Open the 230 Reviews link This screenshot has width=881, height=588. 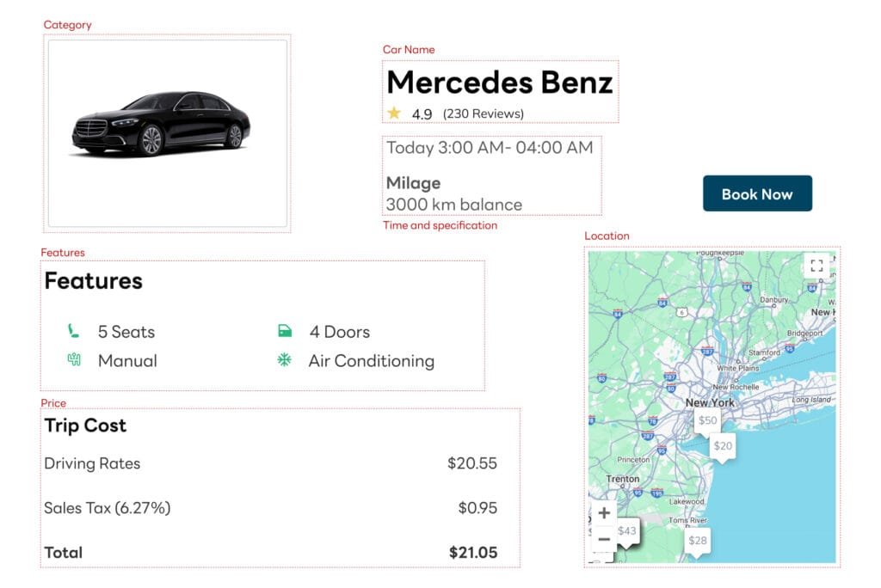(482, 113)
